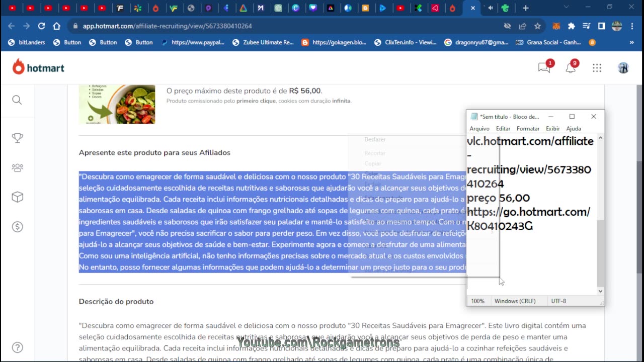
Task: Click the share page icon in address bar
Action: [522, 26]
